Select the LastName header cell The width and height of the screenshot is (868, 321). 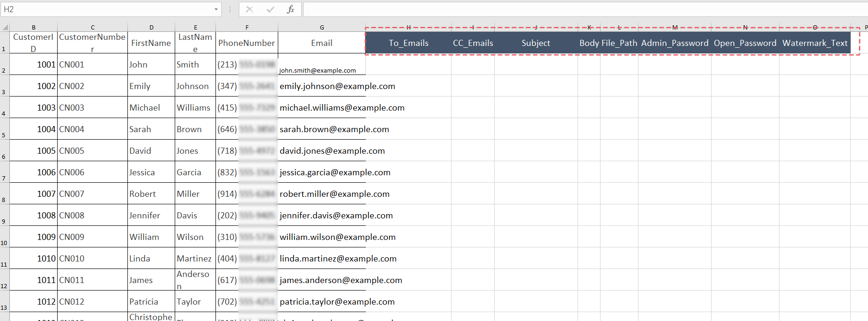click(x=195, y=43)
